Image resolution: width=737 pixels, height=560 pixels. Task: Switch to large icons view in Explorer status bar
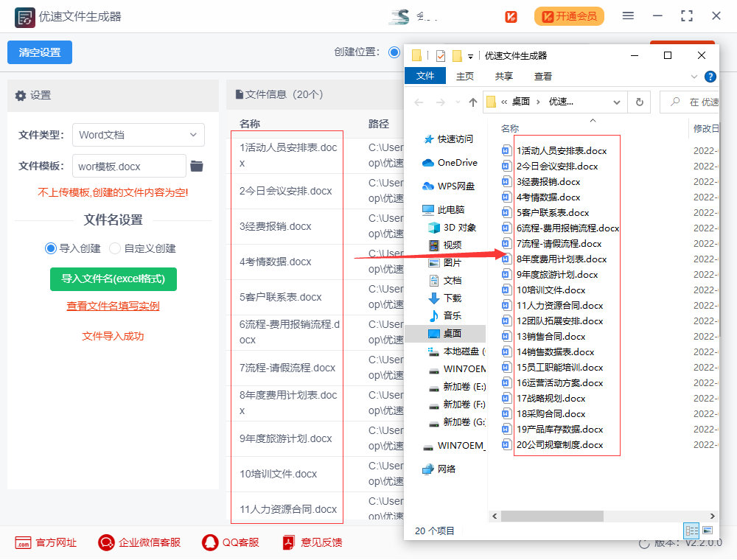[708, 531]
